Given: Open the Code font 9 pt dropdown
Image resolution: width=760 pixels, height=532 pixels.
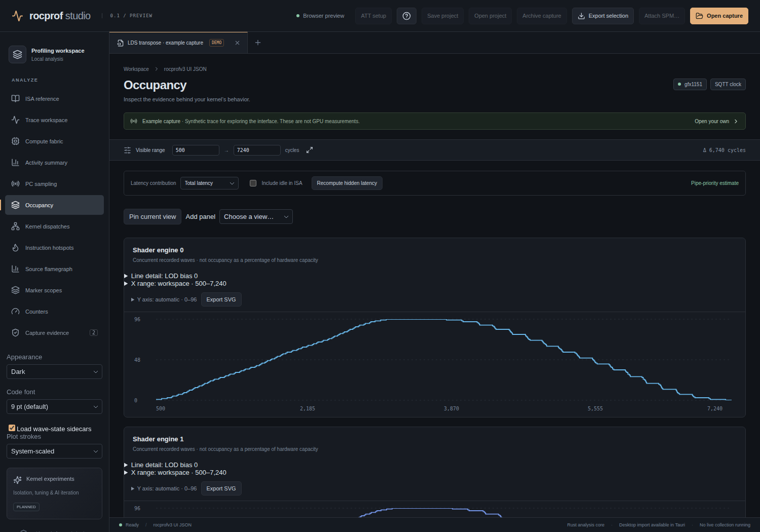Looking at the screenshot, I should click(54, 407).
